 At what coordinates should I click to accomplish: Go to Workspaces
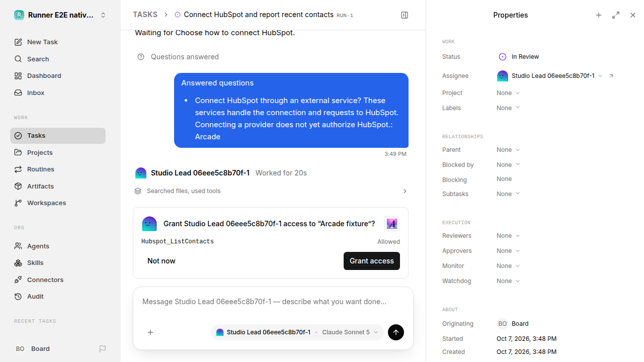pos(58,203)
